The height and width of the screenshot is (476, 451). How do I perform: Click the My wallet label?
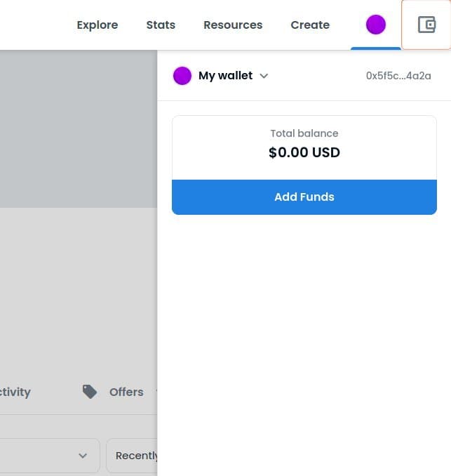pos(225,76)
